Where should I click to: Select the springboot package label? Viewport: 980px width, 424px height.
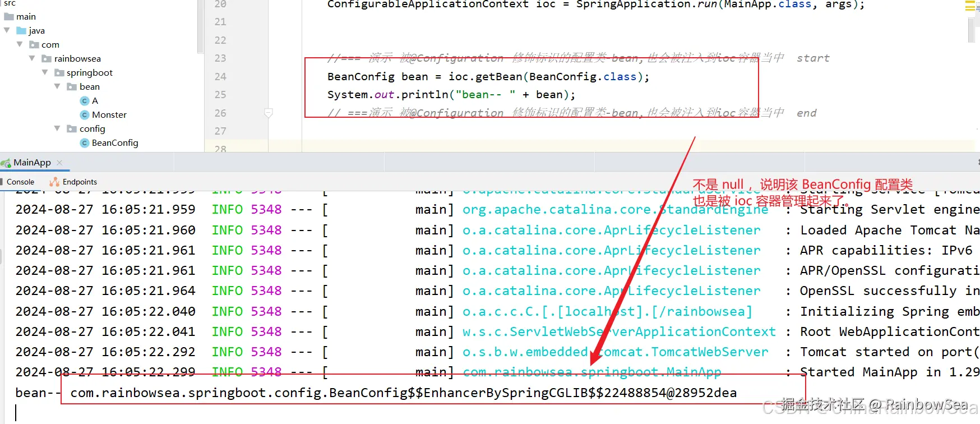90,73
